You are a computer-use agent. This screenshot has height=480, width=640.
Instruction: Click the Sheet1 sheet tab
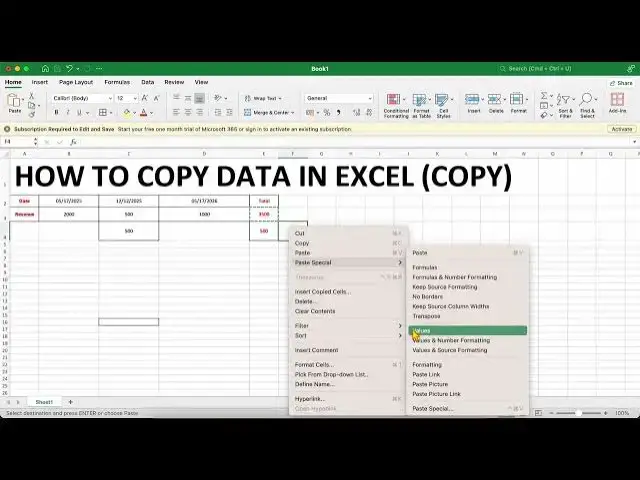coord(44,402)
